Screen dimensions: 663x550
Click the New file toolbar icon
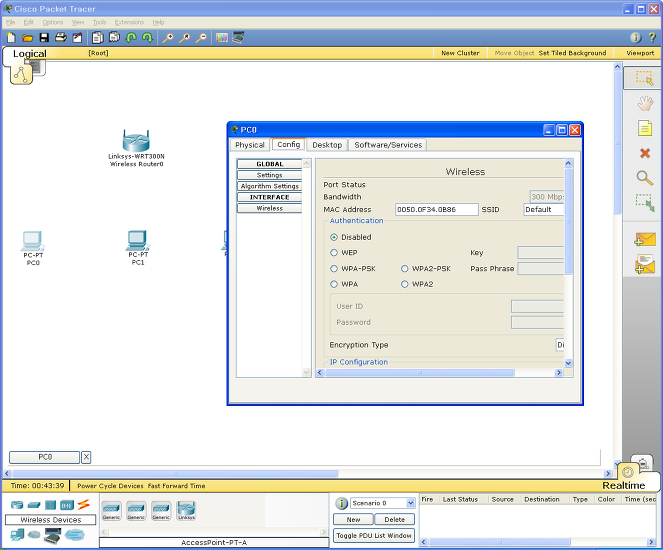pyautogui.click(x=11, y=38)
